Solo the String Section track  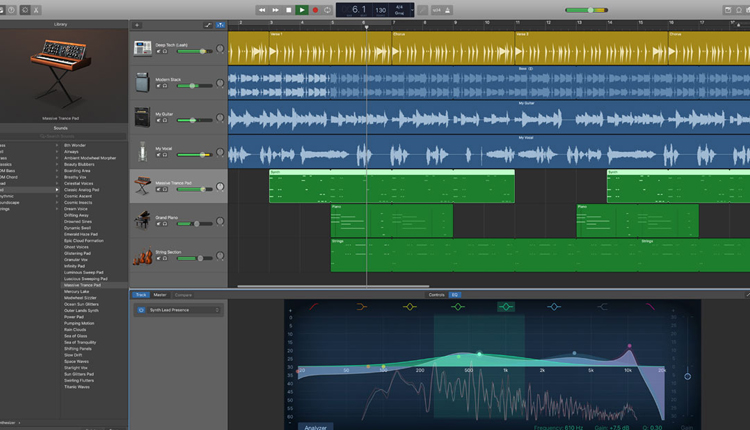tap(165, 258)
